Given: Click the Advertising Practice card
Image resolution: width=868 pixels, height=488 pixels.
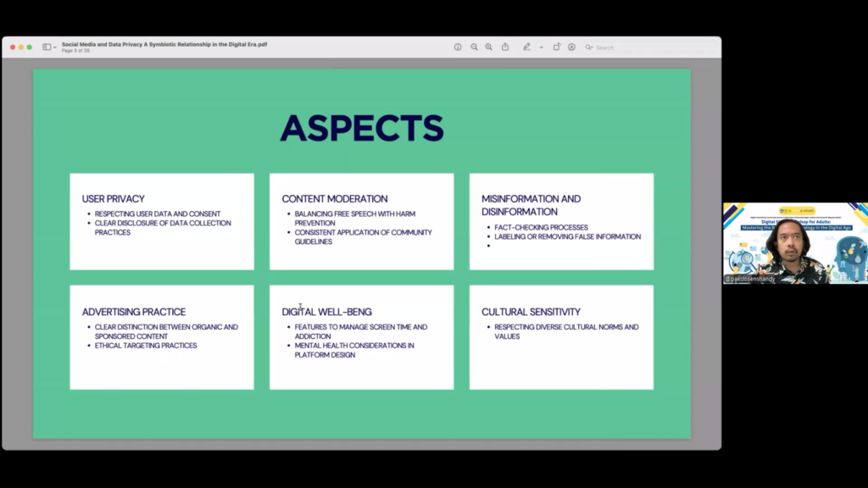Looking at the screenshot, I should click(x=162, y=336).
